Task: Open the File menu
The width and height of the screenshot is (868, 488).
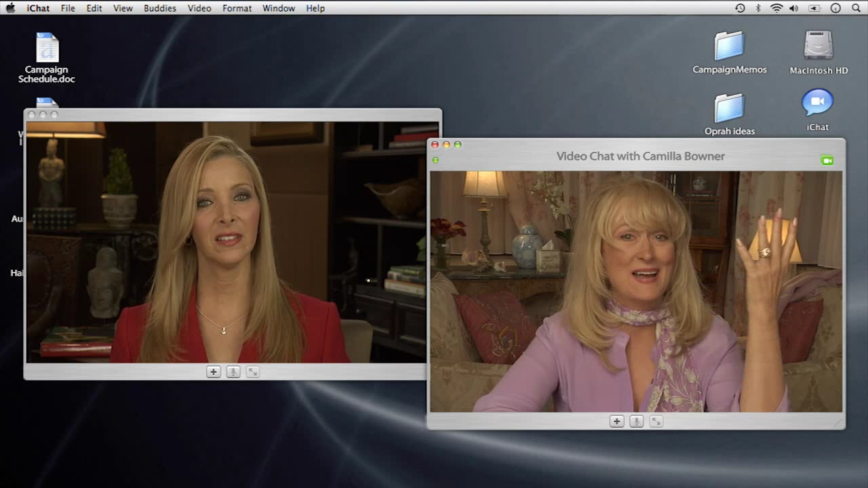Action: tap(68, 8)
